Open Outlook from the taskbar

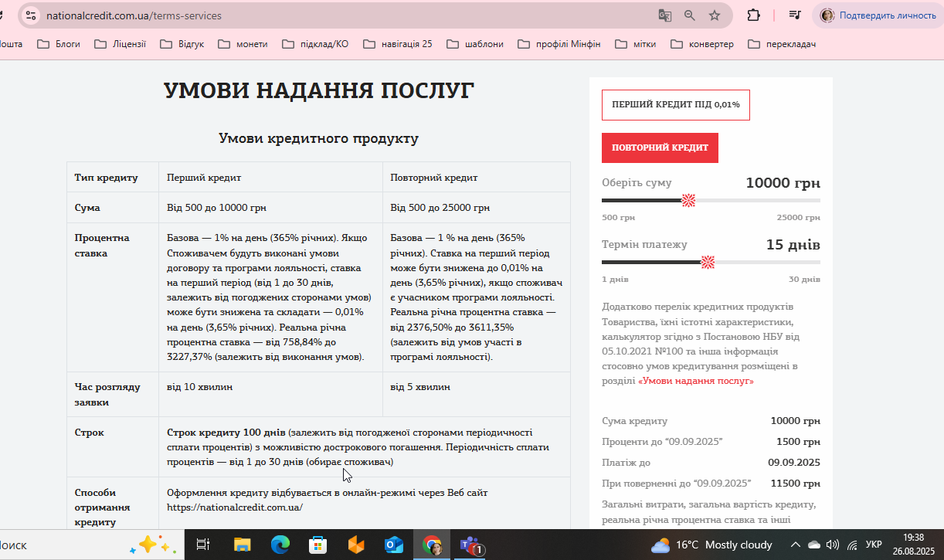pos(394,545)
